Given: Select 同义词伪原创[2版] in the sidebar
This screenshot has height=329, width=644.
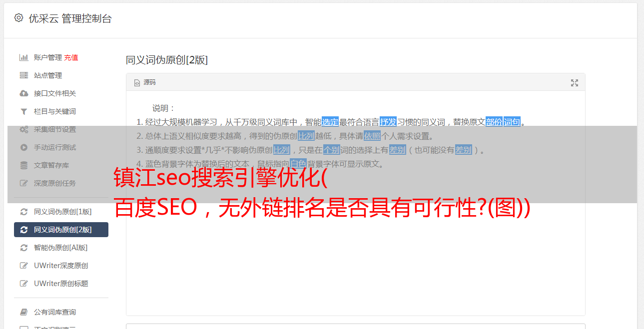Looking at the screenshot, I should 61,230.
